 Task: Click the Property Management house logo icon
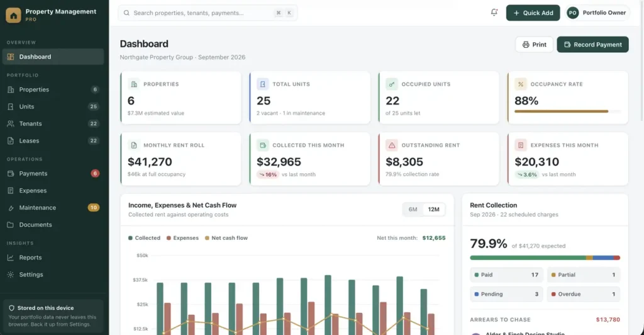point(13,15)
